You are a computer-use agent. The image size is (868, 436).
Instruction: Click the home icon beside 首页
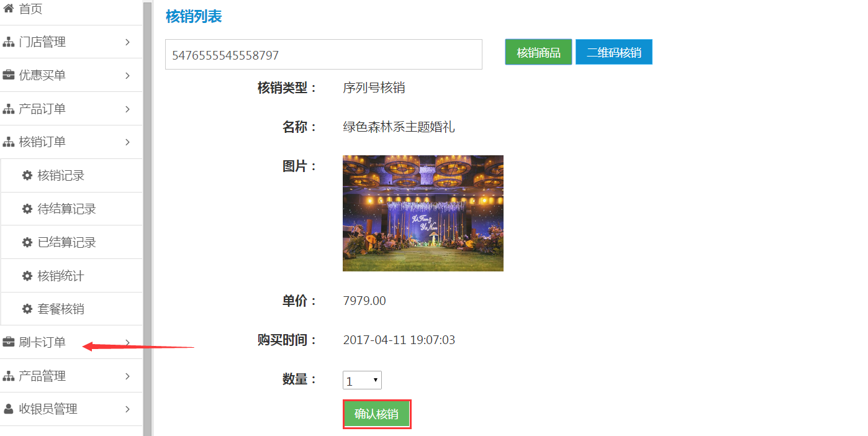[9, 9]
